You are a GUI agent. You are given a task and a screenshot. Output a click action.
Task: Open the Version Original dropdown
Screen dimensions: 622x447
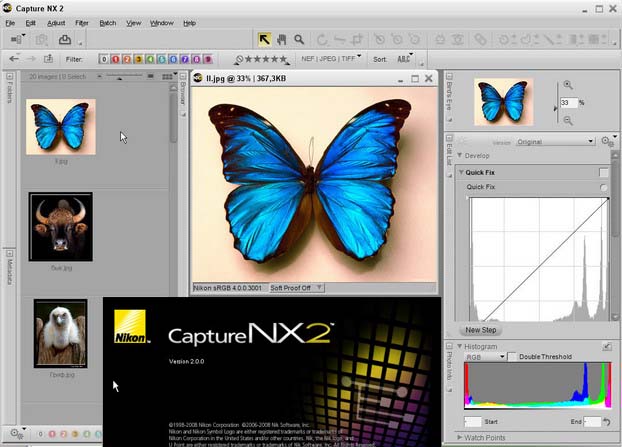tap(555, 142)
